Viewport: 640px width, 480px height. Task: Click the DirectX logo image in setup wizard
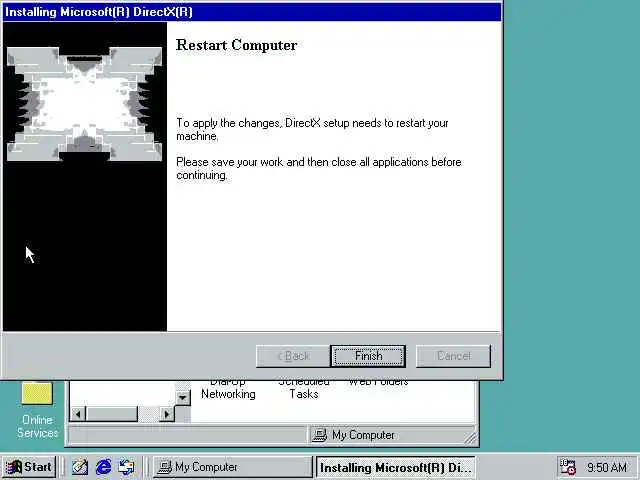click(84, 104)
